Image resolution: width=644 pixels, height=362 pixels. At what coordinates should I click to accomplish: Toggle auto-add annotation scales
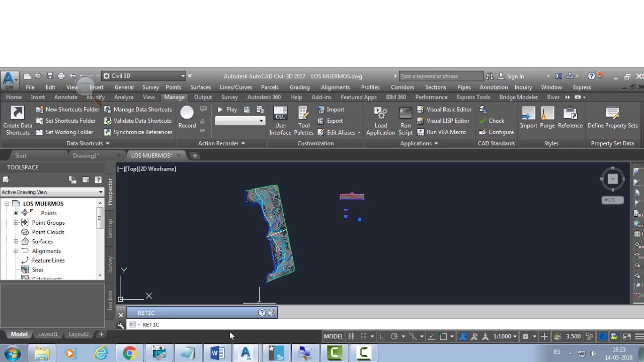[474, 336]
